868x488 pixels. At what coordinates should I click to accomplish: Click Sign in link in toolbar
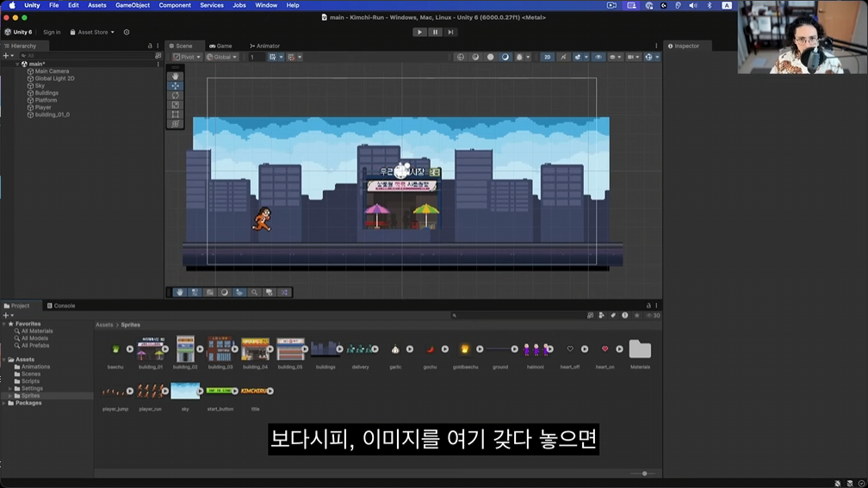[52, 32]
